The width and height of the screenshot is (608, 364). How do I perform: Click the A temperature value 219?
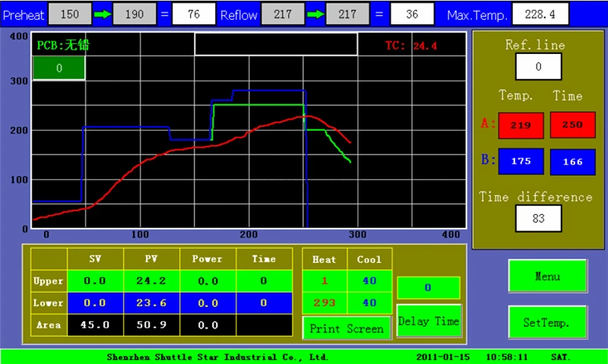(x=521, y=125)
